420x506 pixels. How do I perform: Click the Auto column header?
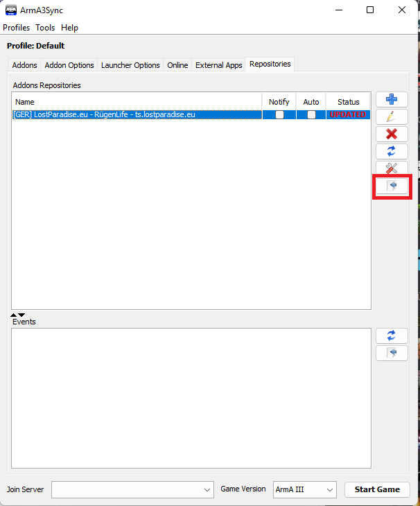pyautogui.click(x=311, y=102)
